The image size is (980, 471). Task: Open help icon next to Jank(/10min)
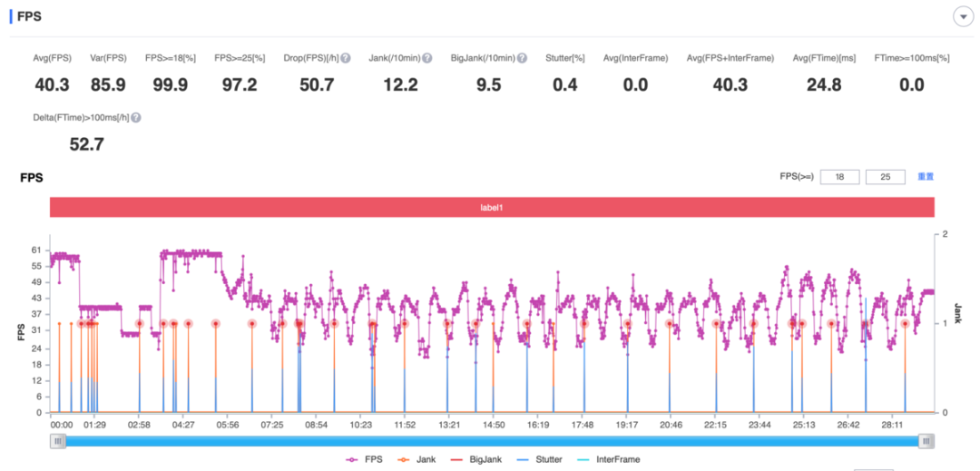pos(426,58)
